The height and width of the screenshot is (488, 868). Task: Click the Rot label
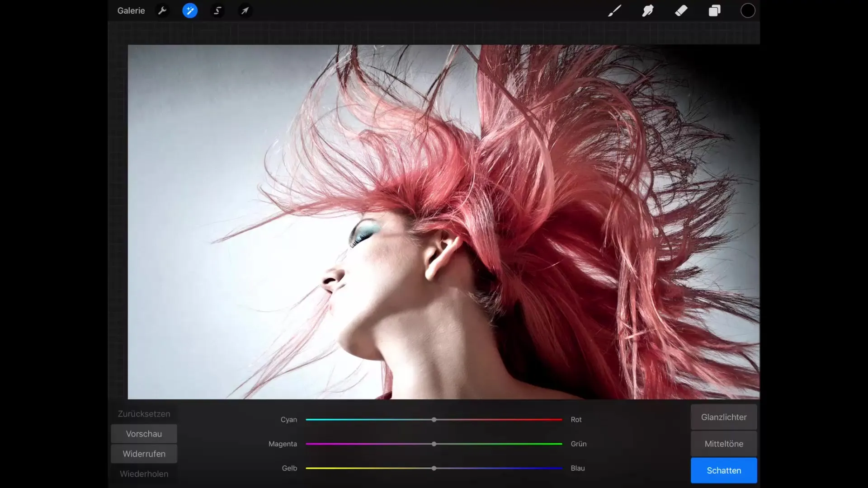tap(576, 420)
